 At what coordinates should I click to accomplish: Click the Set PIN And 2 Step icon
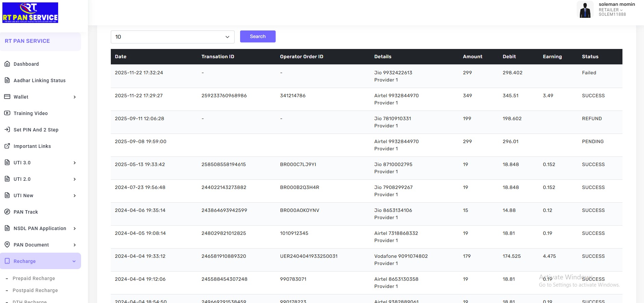(7, 130)
